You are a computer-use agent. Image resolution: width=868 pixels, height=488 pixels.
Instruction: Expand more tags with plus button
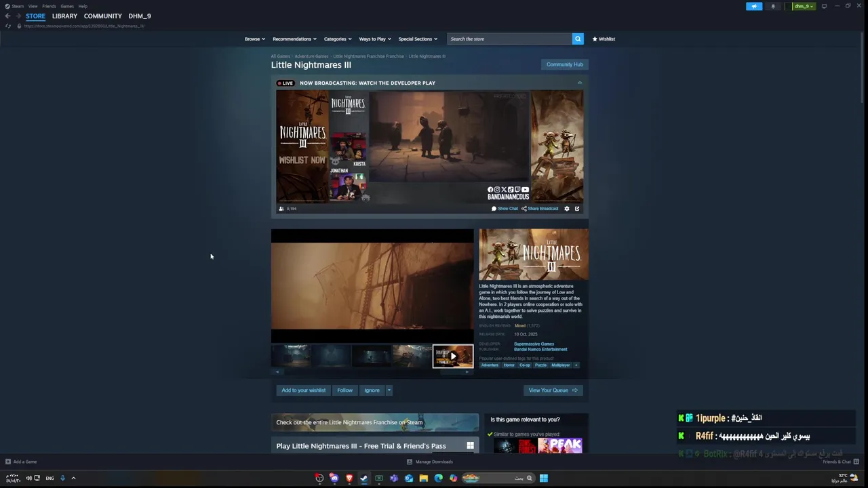pos(576,365)
